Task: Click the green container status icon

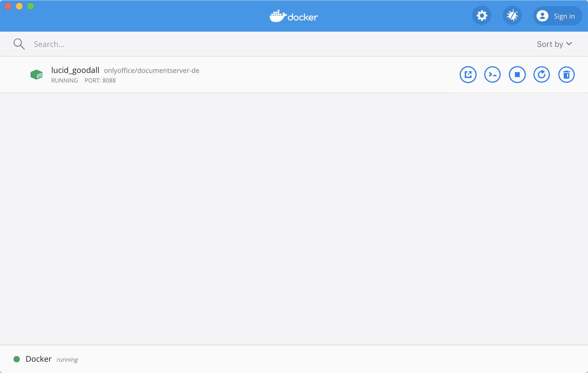Action: coord(36,75)
